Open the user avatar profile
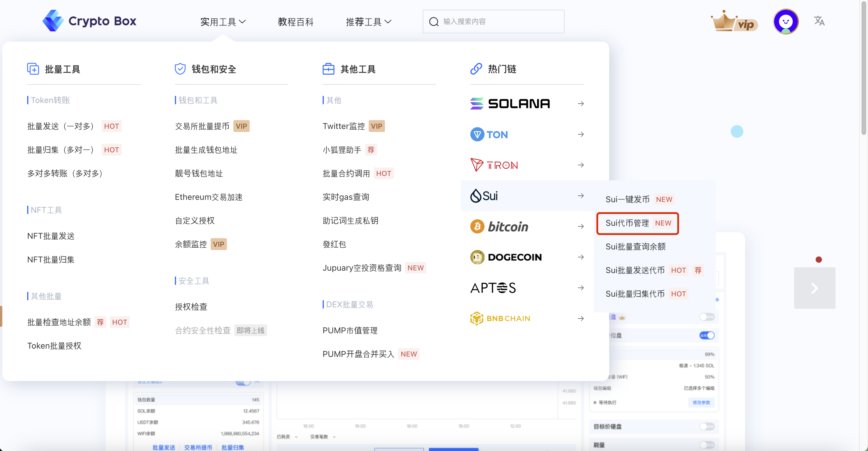This screenshot has height=451, width=868. (786, 22)
